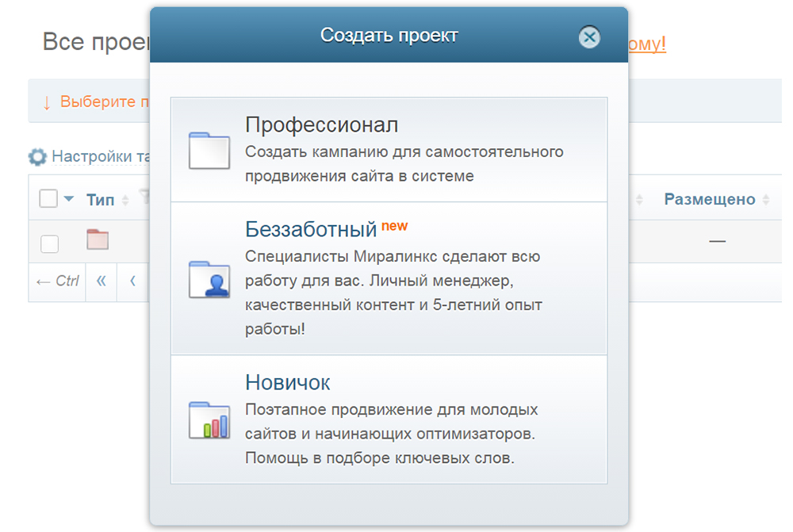Tick the select-all checkbox in table header

tap(48, 199)
